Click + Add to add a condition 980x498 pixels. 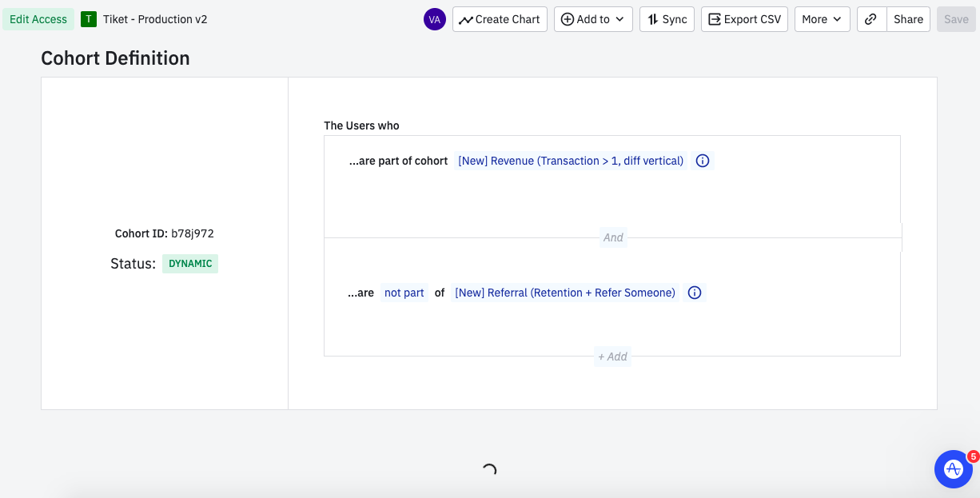[613, 357]
